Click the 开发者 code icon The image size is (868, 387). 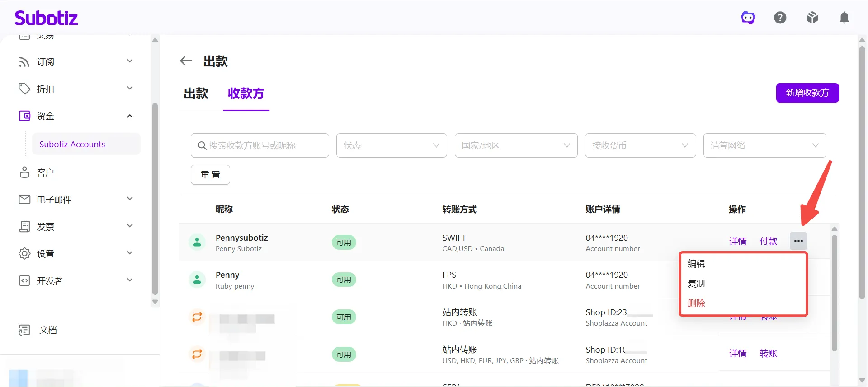point(24,281)
